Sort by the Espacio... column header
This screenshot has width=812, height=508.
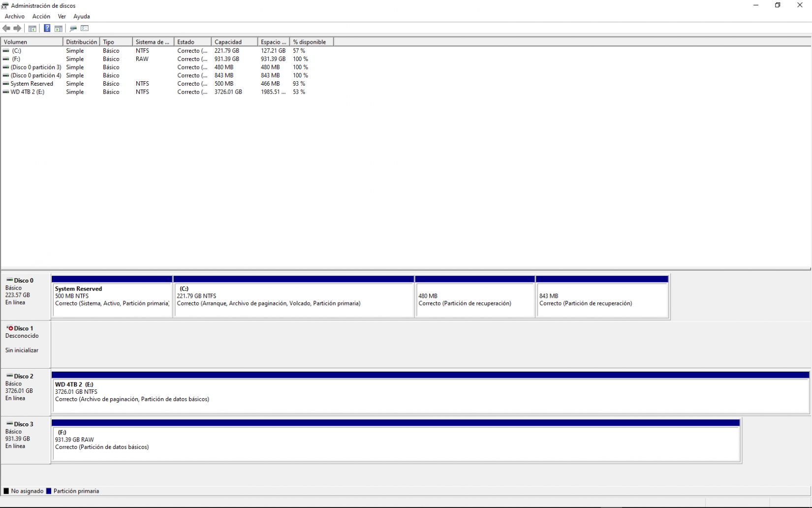point(274,42)
